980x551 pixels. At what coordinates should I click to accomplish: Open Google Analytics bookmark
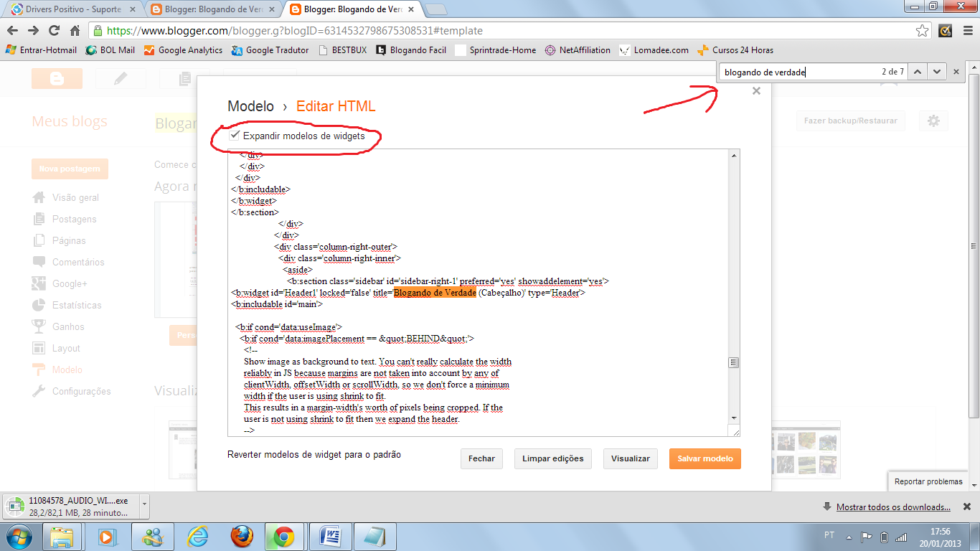pos(183,50)
